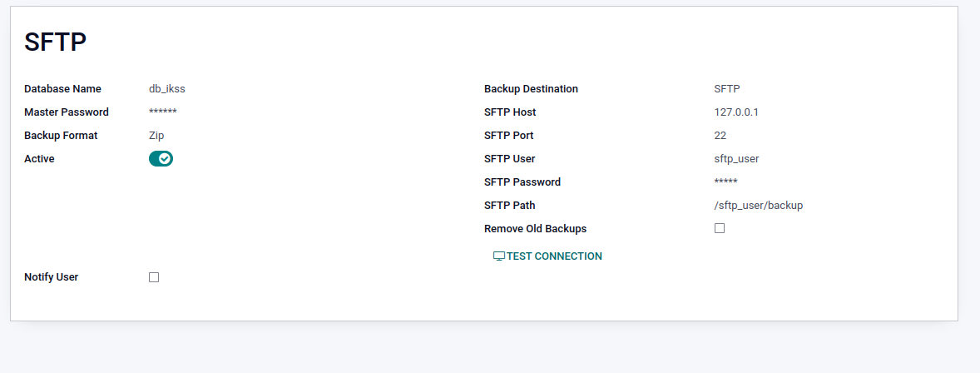Select the SFTP Host 127.0.0.1 value
Viewport: 980px width, 373px height.
tap(735, 112)
